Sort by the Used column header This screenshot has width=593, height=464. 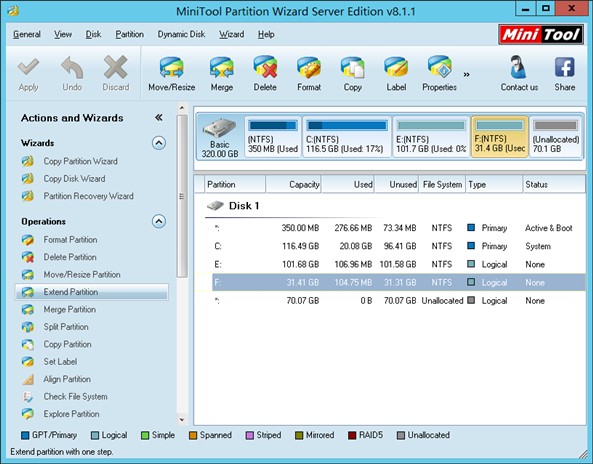pos(348,185)
